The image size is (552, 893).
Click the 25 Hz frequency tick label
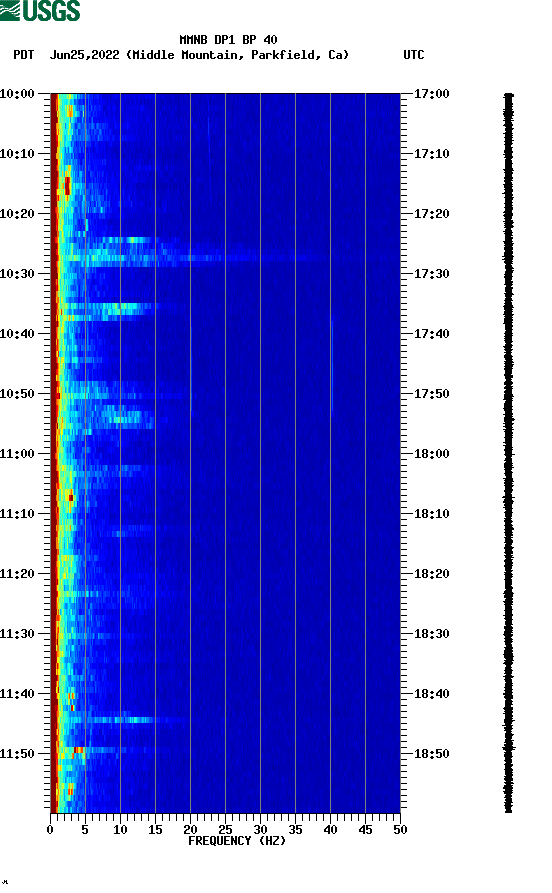point(225,830)
